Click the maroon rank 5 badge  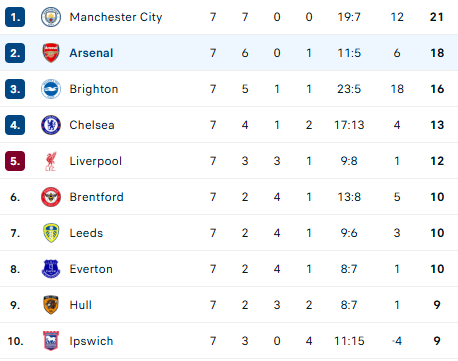(15, 161)
